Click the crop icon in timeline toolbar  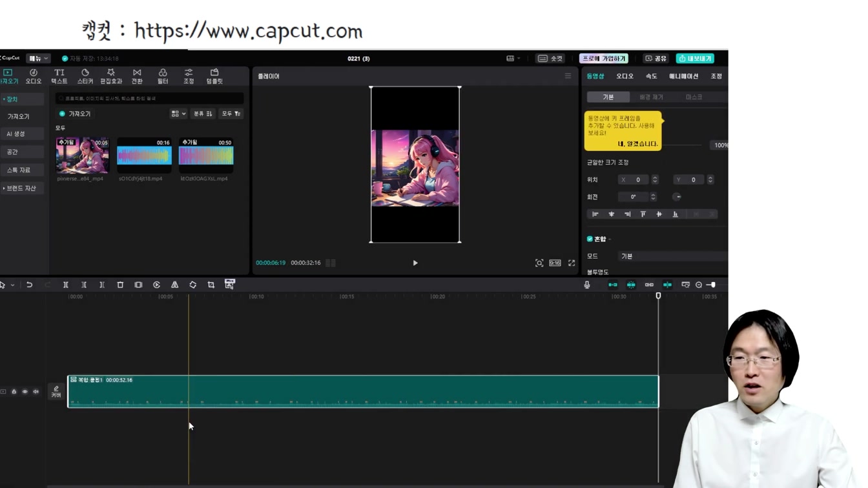click(x=211, y=285)
